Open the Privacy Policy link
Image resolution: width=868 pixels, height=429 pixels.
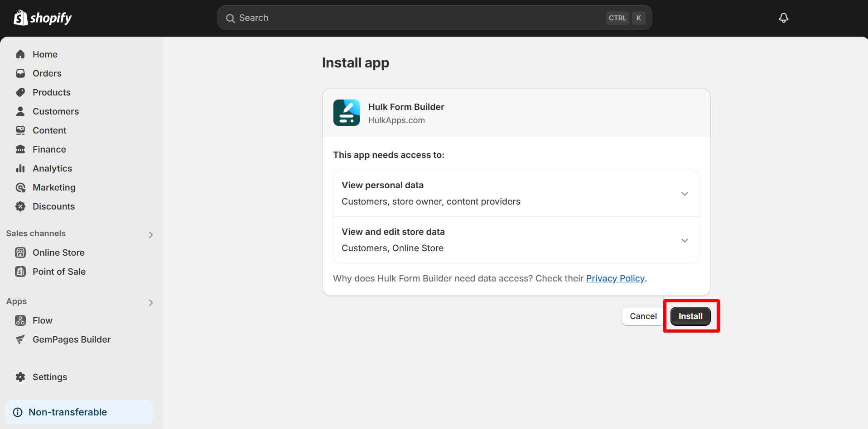615,278
